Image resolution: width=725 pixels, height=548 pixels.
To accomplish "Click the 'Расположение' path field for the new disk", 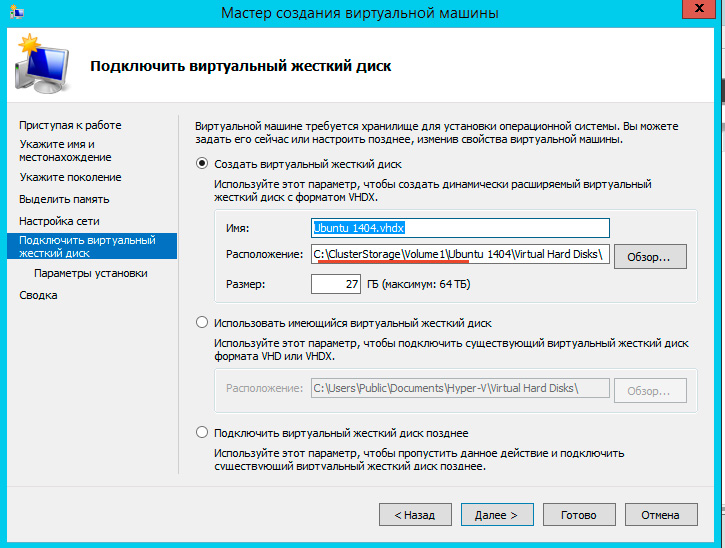I will pos(459,255).
